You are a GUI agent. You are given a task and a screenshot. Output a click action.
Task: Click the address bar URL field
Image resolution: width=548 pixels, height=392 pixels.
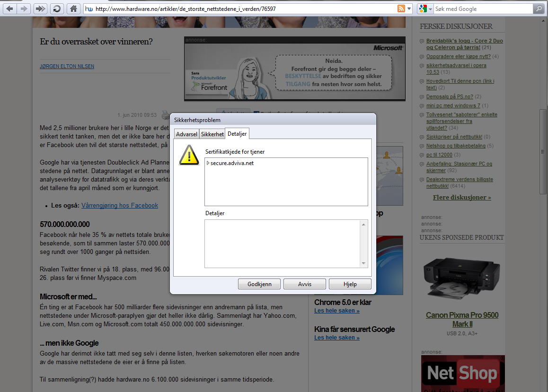[245, 9]
